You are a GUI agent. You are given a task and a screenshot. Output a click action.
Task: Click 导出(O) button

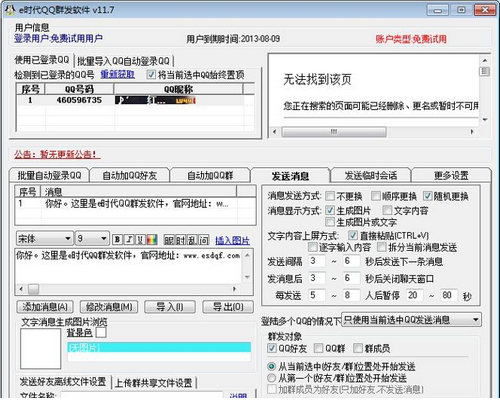(x=228, y=307)
